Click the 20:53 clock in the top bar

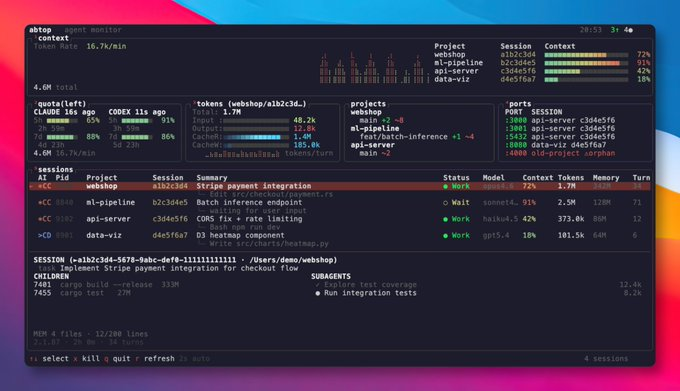(591, 30)
